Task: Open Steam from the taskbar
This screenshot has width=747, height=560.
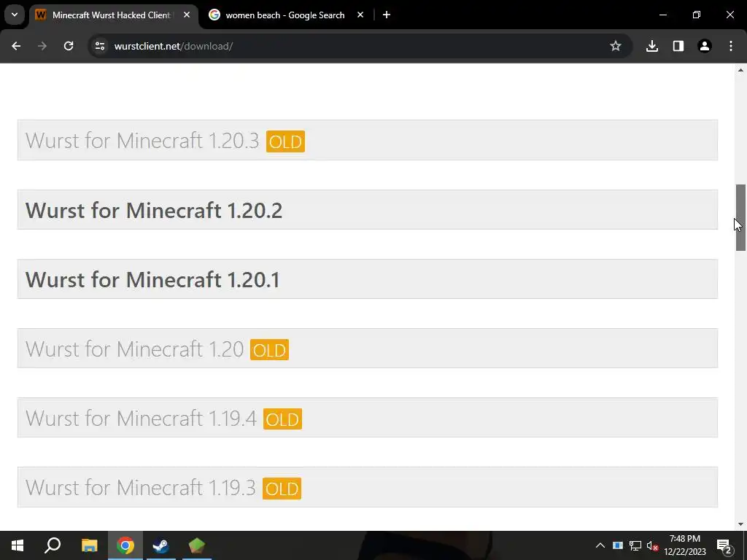Action: (x=161, y=545)
